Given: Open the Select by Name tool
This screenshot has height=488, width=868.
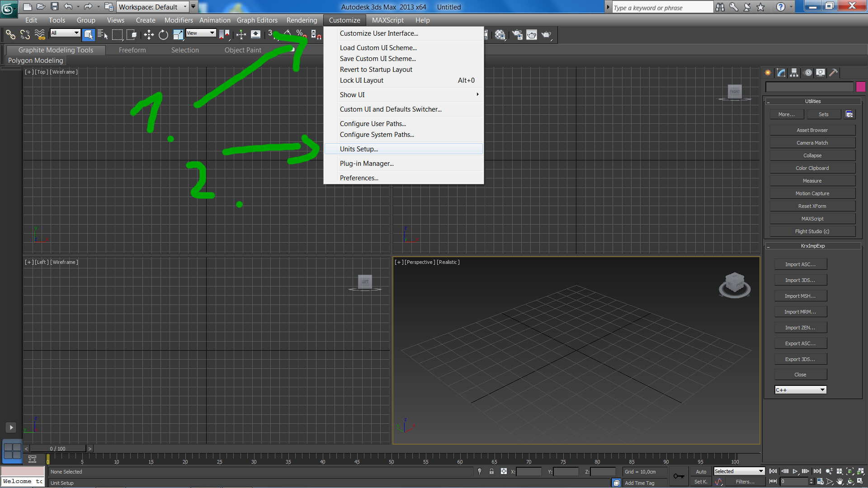Looking at the screenshot, I should (x=103, y=35).
